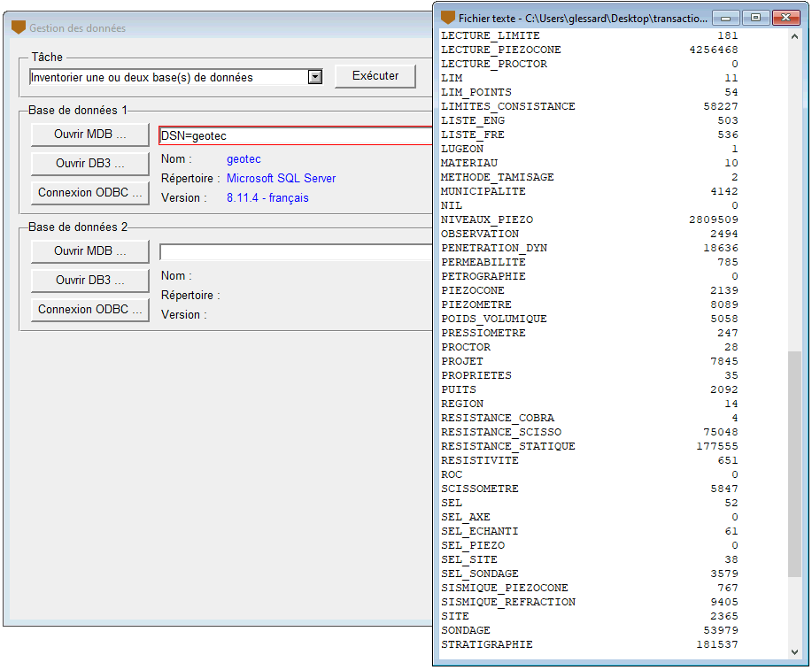Select the RESISTIVITE row
812x670 pixels.
click(x=590, y=460)
